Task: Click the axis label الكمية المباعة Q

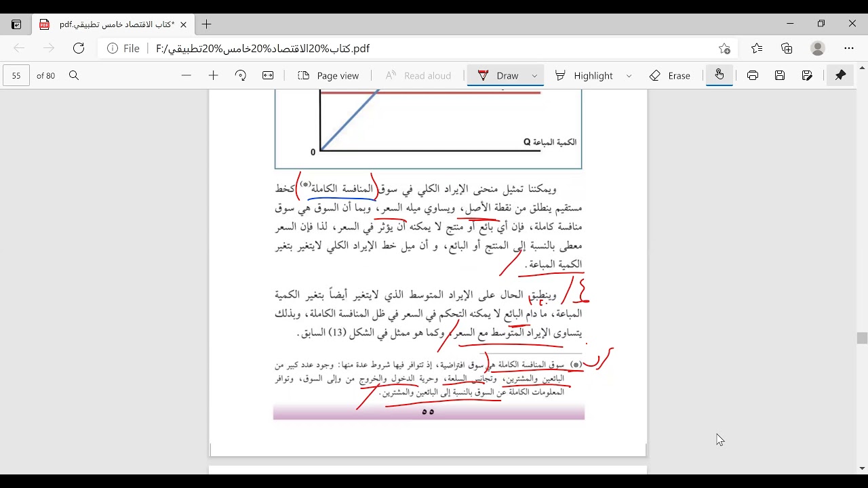Action: (550, 142)
